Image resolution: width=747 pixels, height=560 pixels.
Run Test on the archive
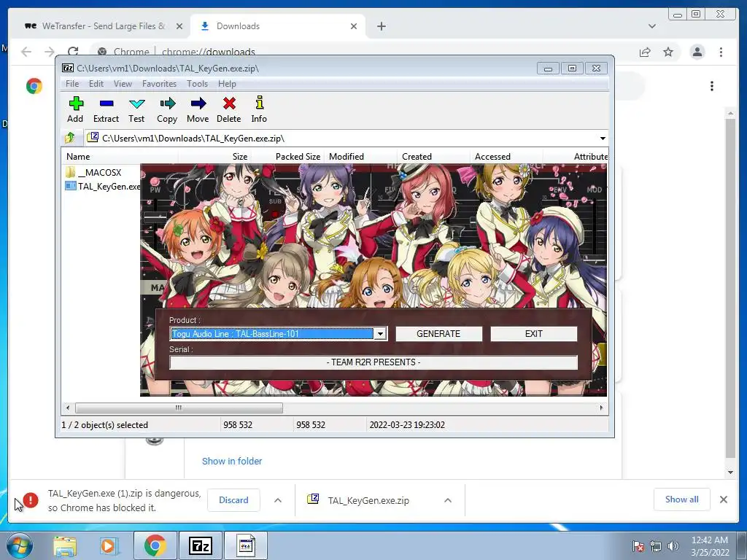pos(136,109)
